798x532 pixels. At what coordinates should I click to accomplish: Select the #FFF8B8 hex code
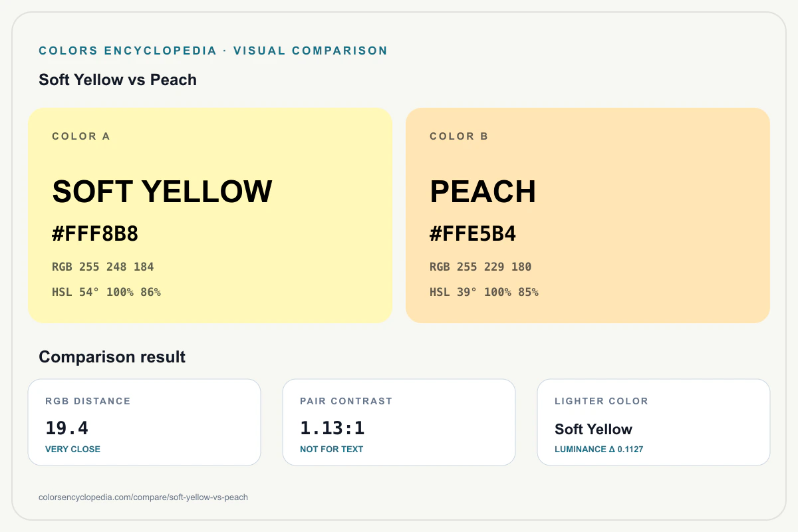(x=95, y=234)
